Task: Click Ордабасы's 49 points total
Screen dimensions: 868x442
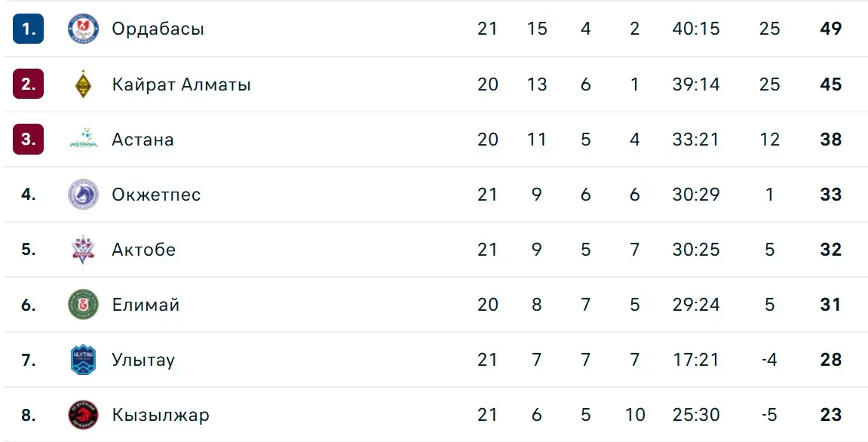Action: (x=831, y=29)
